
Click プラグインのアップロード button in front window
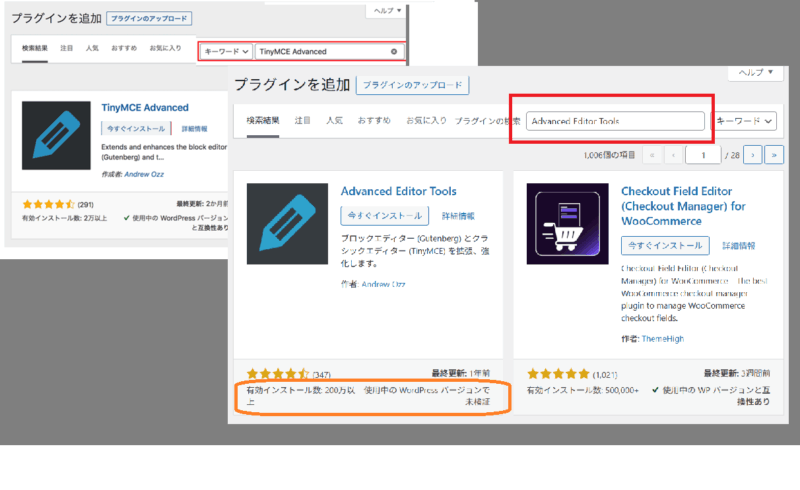coord(412,85)
